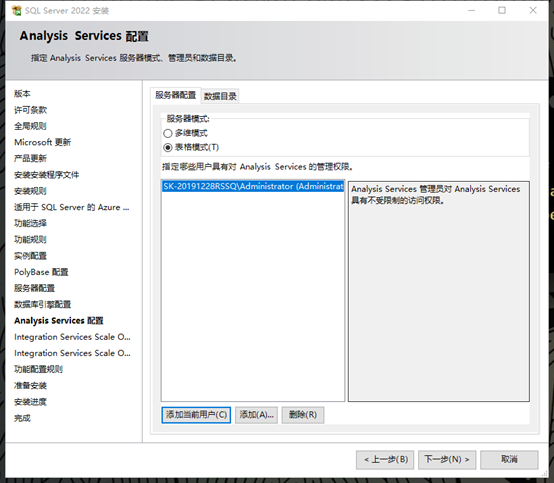Click the SQL Server setup title icon
The width and height of the screenshot is (554, 483).
pyautogui.click(x=16, y=11)
